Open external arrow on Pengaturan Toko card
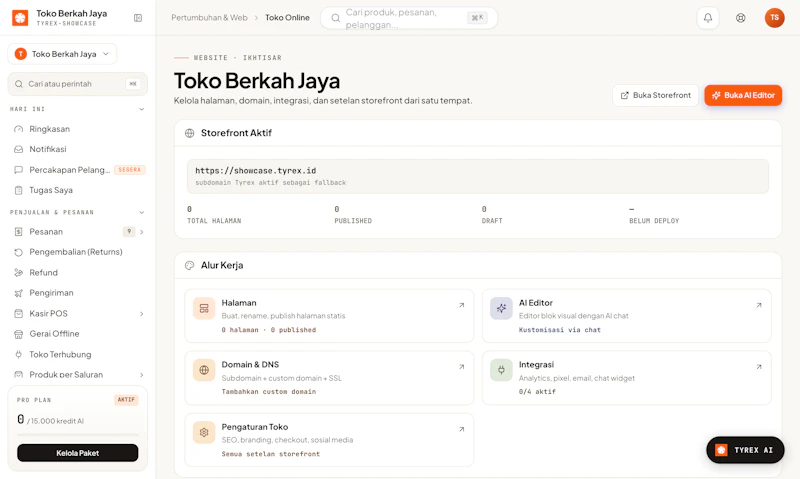Screen dimensions: 800x479 [461, 429]
